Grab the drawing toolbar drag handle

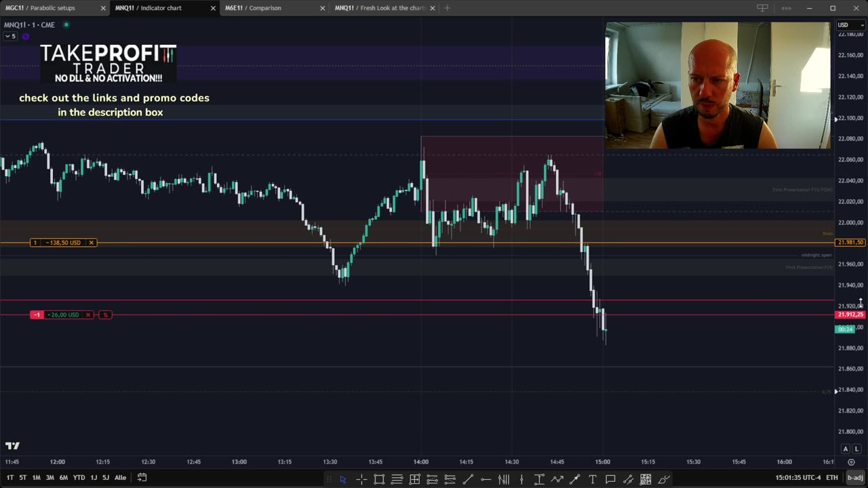(x=329, y=479)
